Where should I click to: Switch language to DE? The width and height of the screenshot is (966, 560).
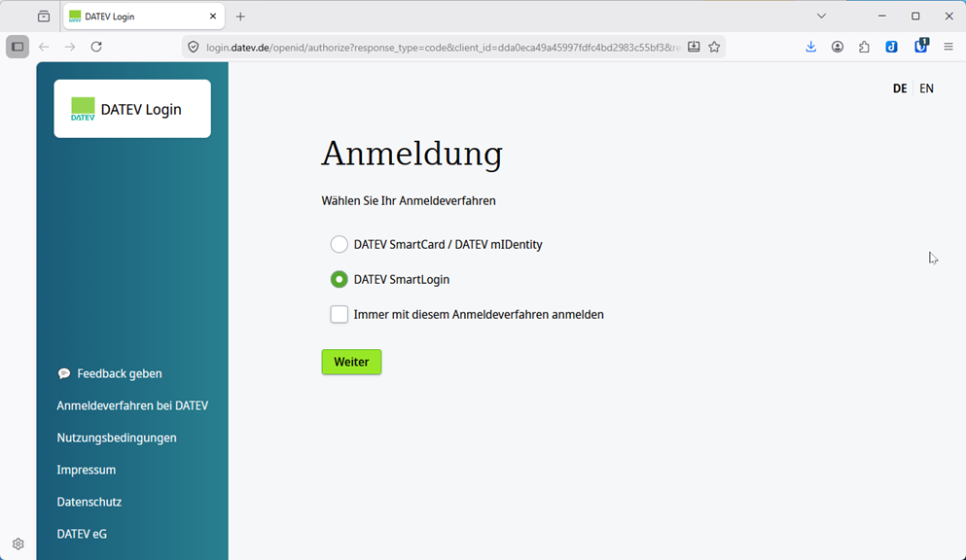(900, 88)
